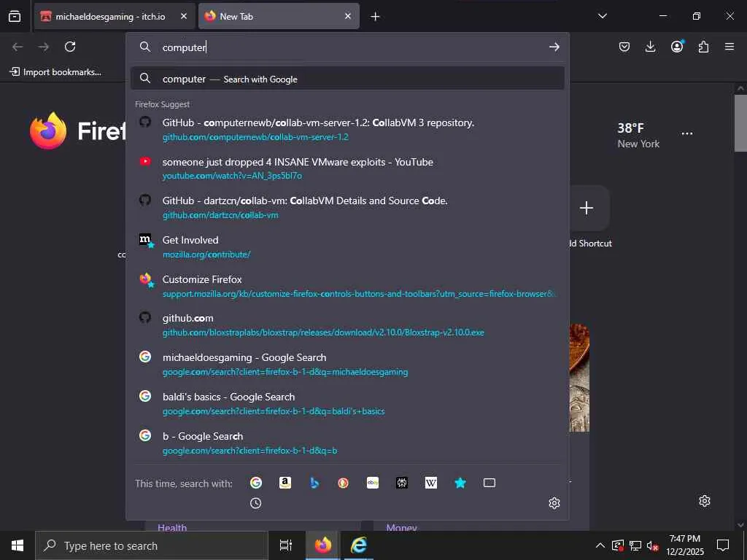Viewport: 747px width, 560px height.
Task: Search this time with DuckDuckGo icon
Action: [343, 483]
